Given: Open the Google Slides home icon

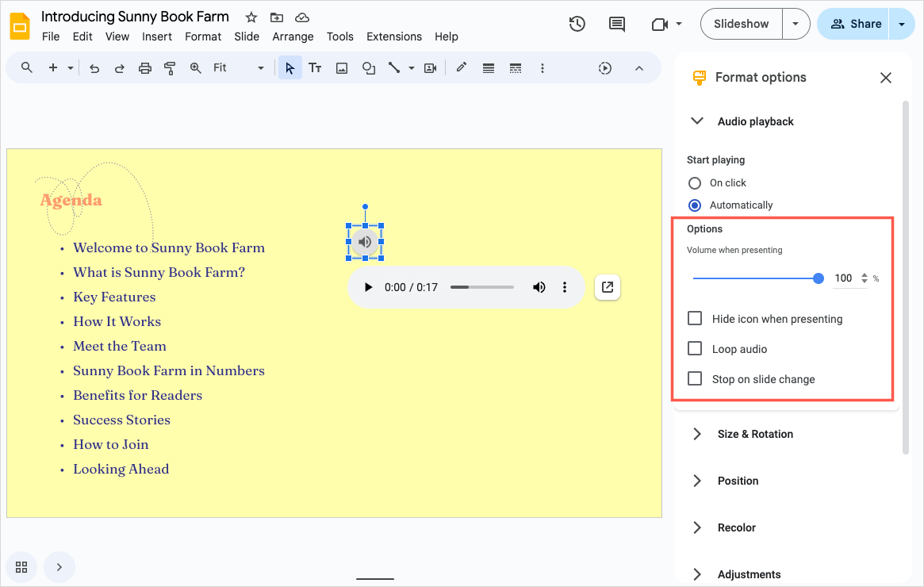Looking at the screenshot, I should 20,26.
